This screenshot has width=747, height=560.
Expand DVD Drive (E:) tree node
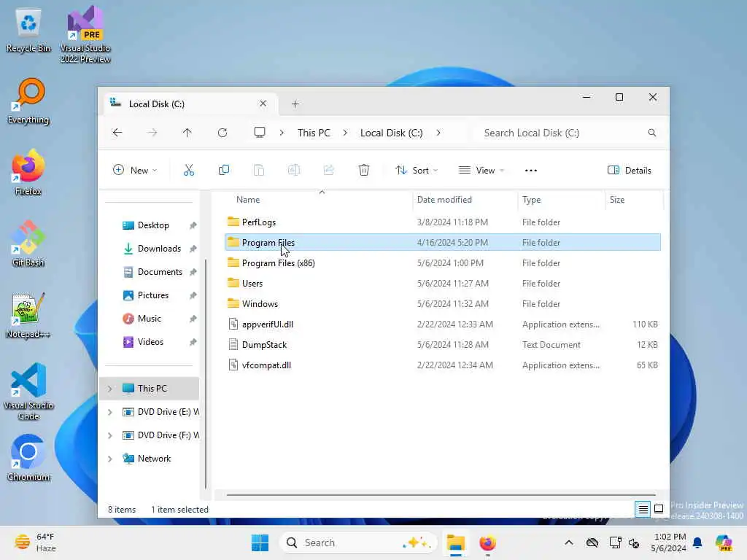[110, 412]
